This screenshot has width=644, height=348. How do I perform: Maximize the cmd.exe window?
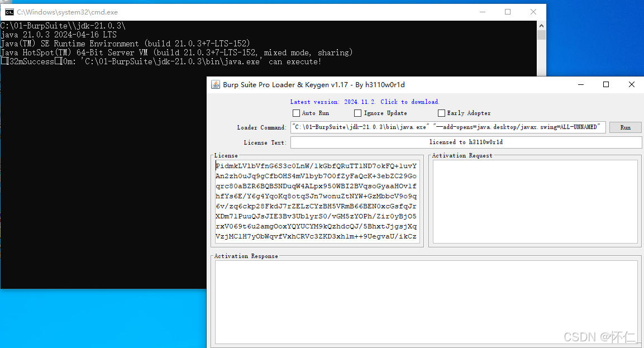point(508,12)
